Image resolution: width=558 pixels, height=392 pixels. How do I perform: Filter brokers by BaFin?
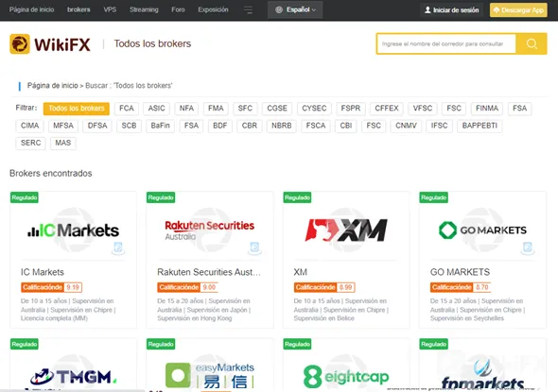pyautogui.click(x=160, y=126)
